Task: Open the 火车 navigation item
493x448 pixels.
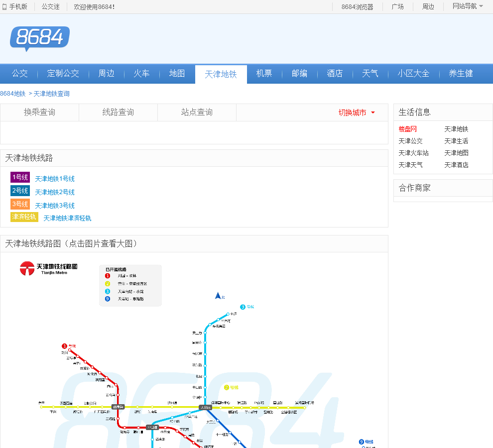Action: point(141,74)
